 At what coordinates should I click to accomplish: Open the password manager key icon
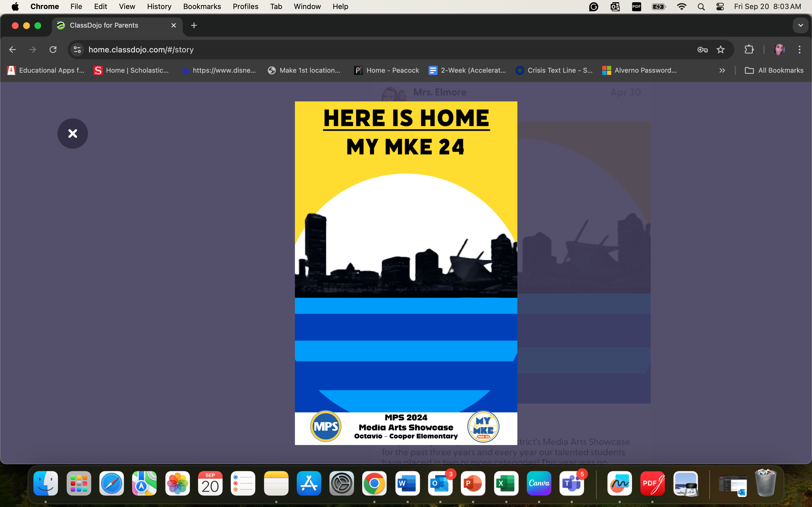click(x=702, y=50)
